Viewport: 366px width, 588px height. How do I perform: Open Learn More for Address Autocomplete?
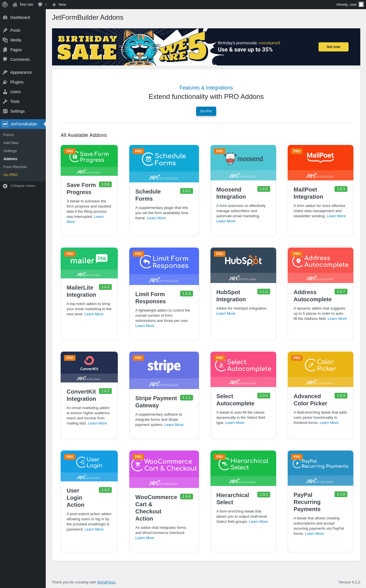click(337, 319)
